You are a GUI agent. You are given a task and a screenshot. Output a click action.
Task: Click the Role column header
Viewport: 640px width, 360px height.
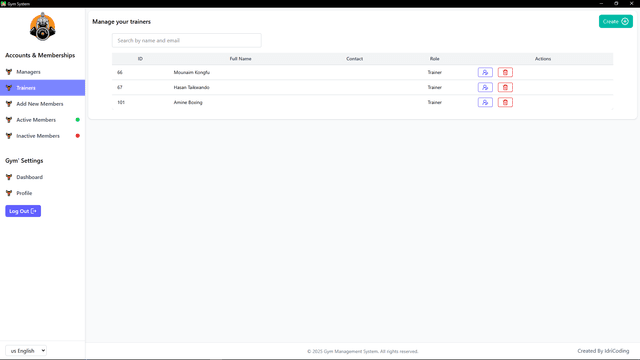(x=434, y=59)
